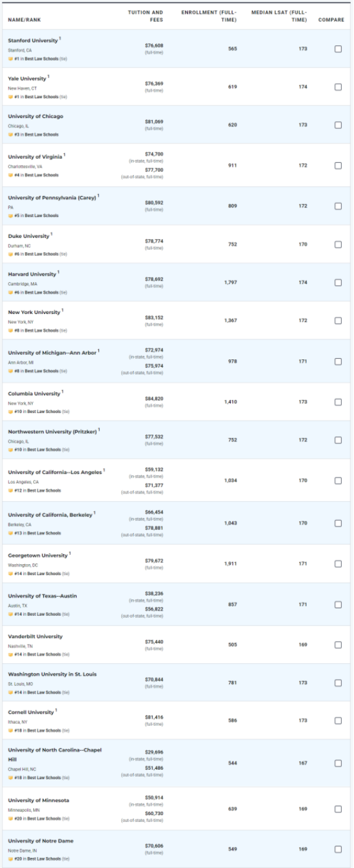This screenshot has width=354, height=868.
Task: Click the ranking badge icon under Harvard University
Action: (x=10, y=292)
